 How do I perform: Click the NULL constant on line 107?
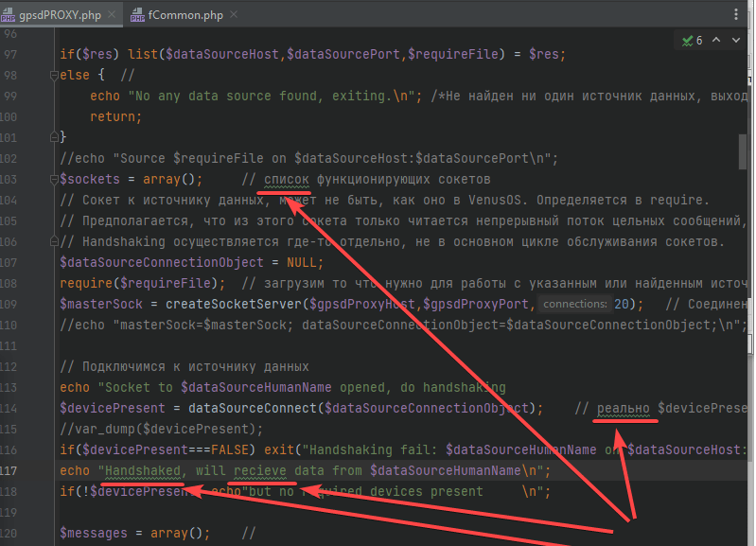(301, 262)
